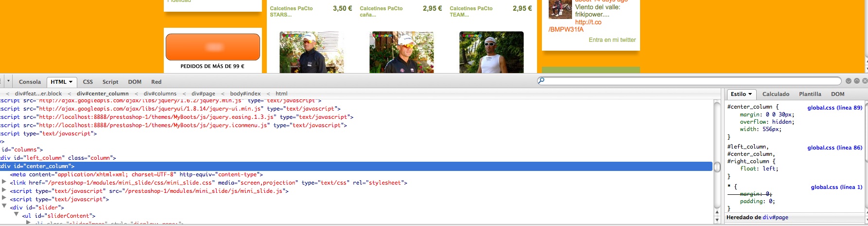868x226 pixels.
Task: Switch to the Consola panel tab
Action: 30,82
